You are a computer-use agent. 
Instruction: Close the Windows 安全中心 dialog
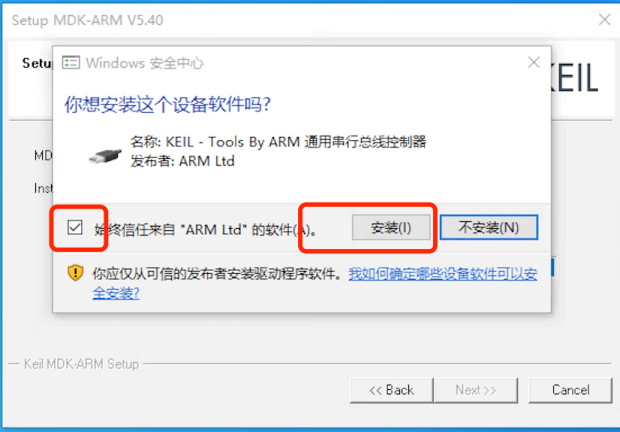coord(534,62)
